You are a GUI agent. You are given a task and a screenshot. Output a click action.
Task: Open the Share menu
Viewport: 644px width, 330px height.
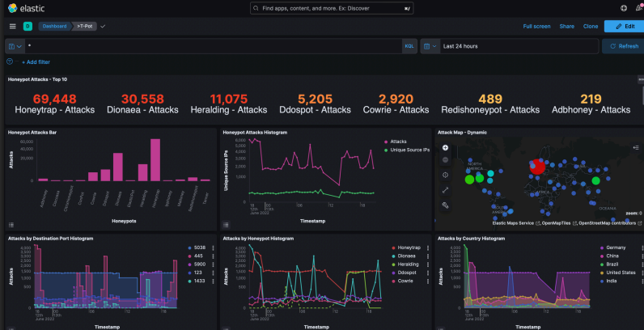point(566,26)
